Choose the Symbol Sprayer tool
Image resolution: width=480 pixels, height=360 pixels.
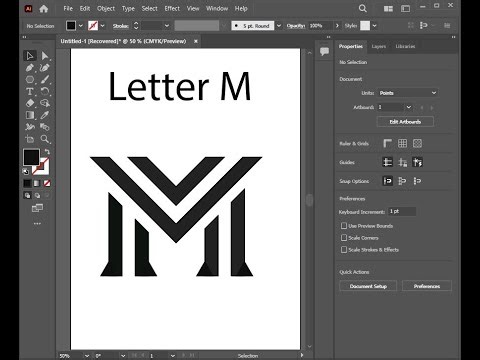[30, 127]
